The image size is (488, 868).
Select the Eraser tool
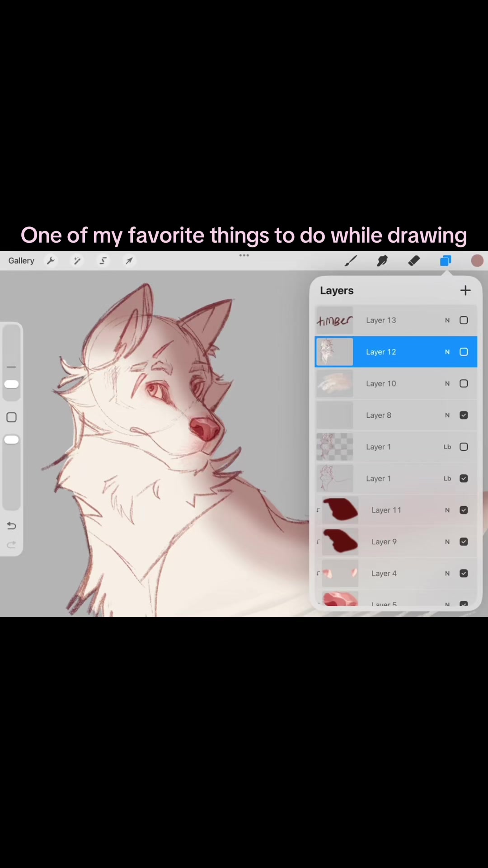(x=414, y=261)
